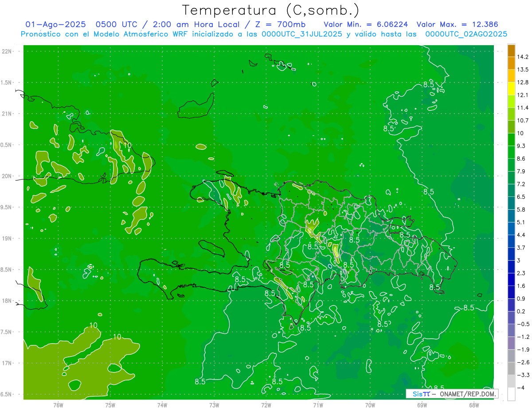Select the '0000UTC_02AGO2025' valid-until text
Viewport: 532px width, 411px height.
(466, 34)
